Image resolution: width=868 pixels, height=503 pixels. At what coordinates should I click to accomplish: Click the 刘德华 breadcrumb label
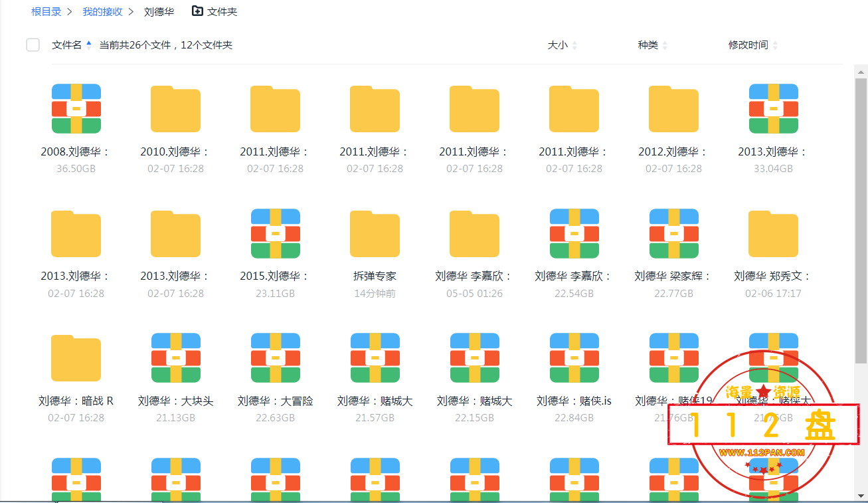[x=159, y=11]
